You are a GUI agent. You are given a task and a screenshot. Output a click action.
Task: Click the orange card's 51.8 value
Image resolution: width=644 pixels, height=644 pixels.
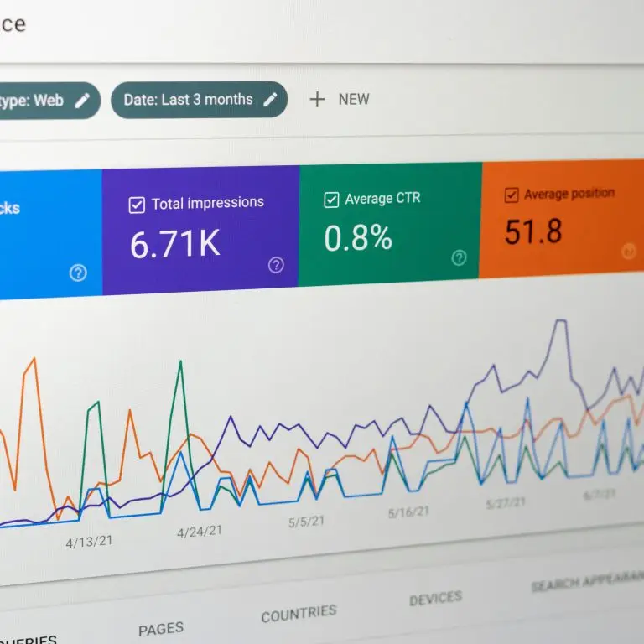click(x=532, y=232)
